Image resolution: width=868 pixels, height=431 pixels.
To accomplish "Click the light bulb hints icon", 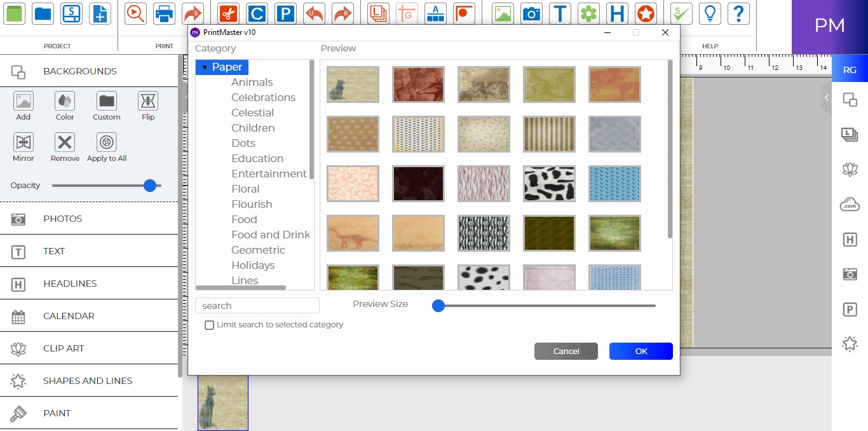I will pos(710,13).
